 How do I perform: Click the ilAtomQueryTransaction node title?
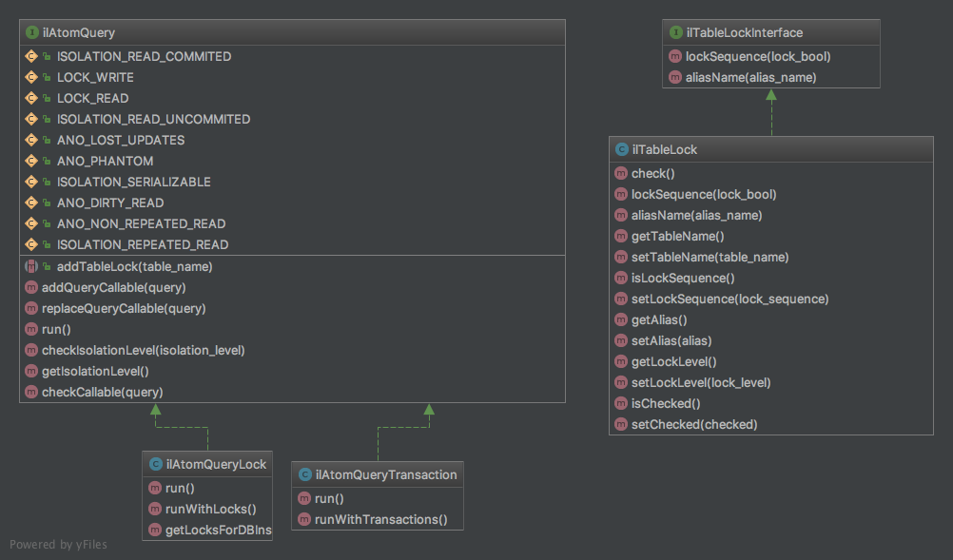(386, 474)
